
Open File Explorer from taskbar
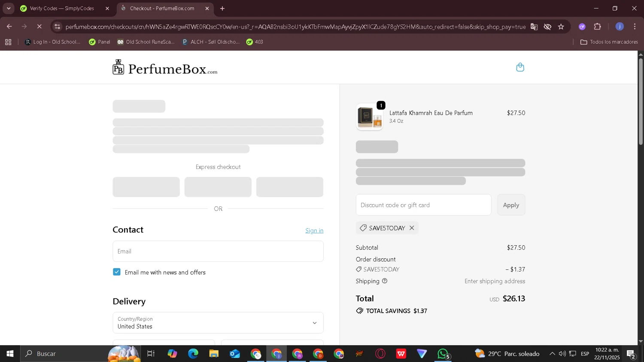click(x=214, y=354)
